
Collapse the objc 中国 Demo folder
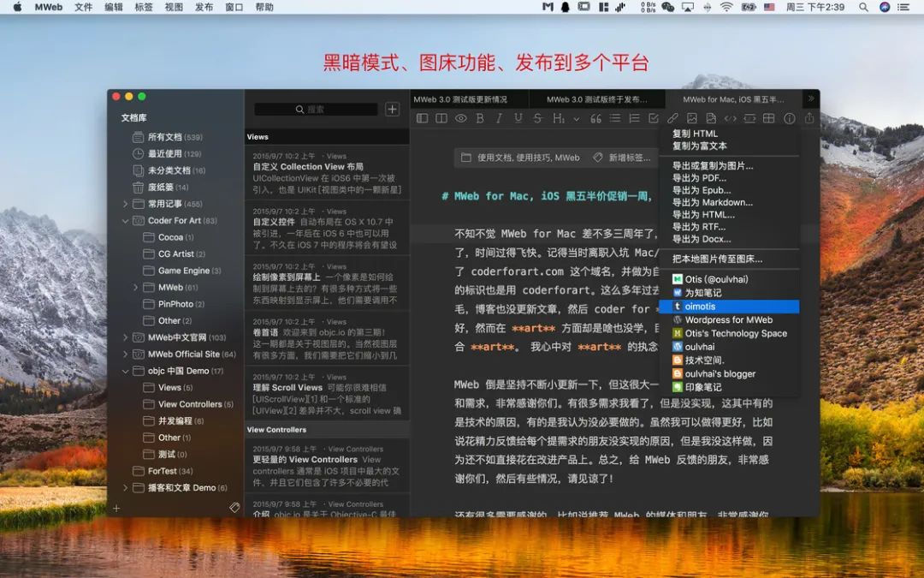125,371
